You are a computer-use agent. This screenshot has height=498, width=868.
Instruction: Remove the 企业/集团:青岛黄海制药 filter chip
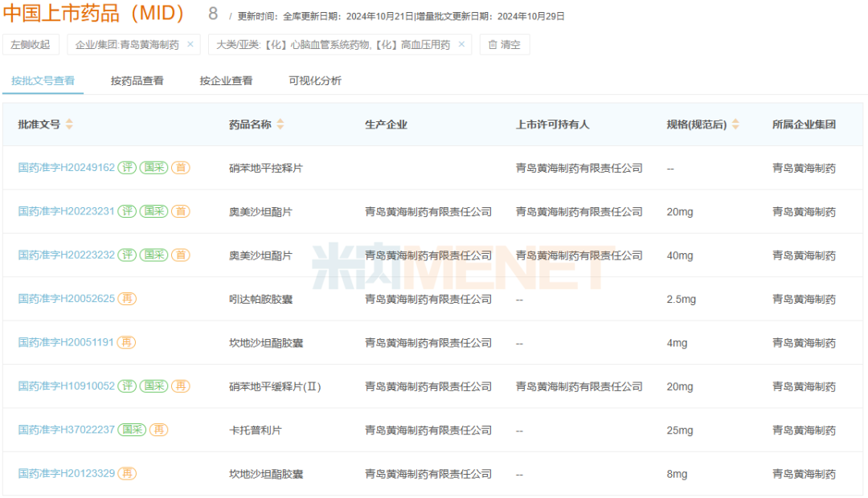tap(190, 45)
